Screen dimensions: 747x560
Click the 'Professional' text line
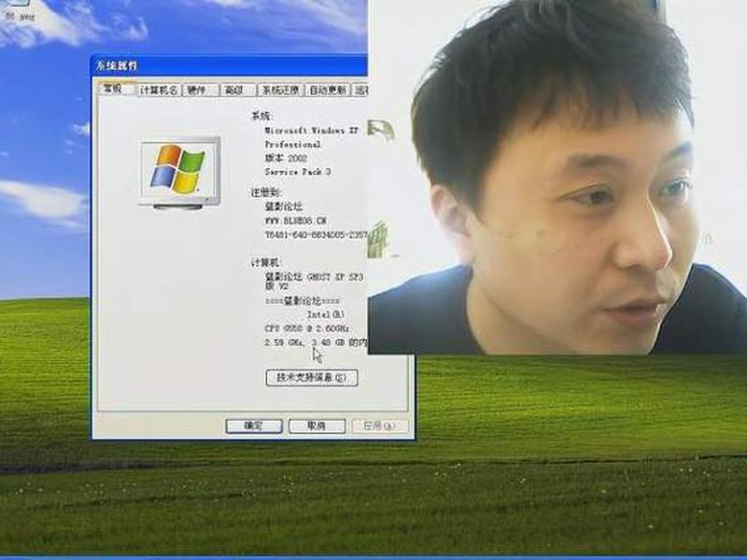pyautogui.click(x=292, y=144)
